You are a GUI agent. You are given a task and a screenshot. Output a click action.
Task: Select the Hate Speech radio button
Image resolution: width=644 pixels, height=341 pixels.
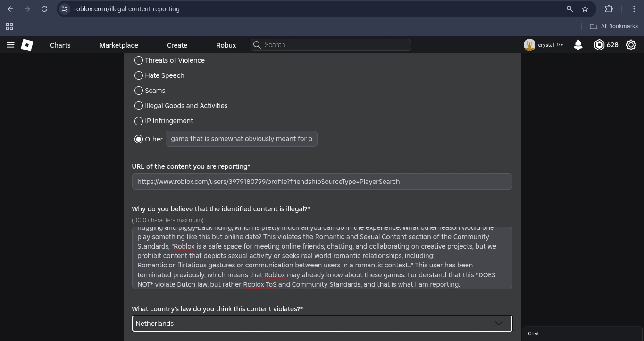tap(139, 75)
